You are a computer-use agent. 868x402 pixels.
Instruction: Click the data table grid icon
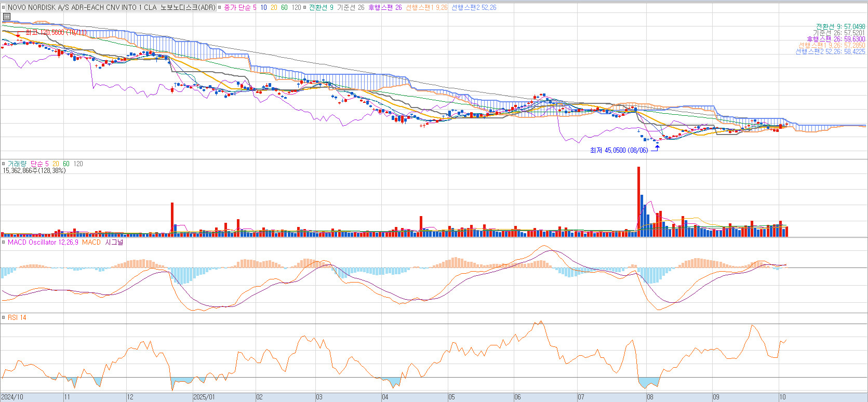pos(6,17)
